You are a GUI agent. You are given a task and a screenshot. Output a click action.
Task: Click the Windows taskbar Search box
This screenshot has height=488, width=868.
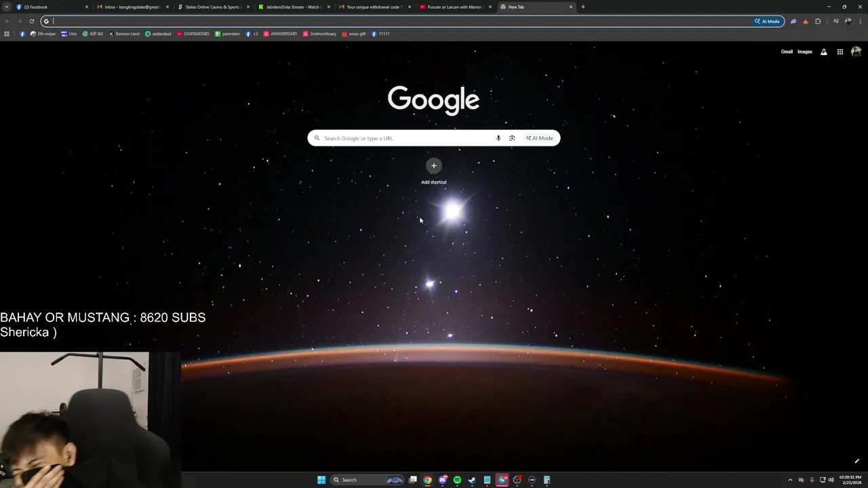[x=367, y=480]
